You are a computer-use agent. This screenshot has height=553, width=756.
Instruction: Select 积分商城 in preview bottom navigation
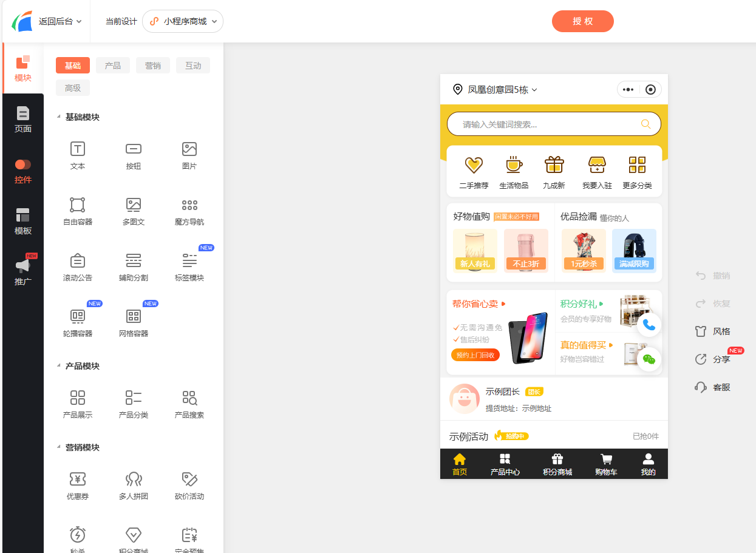557,464
